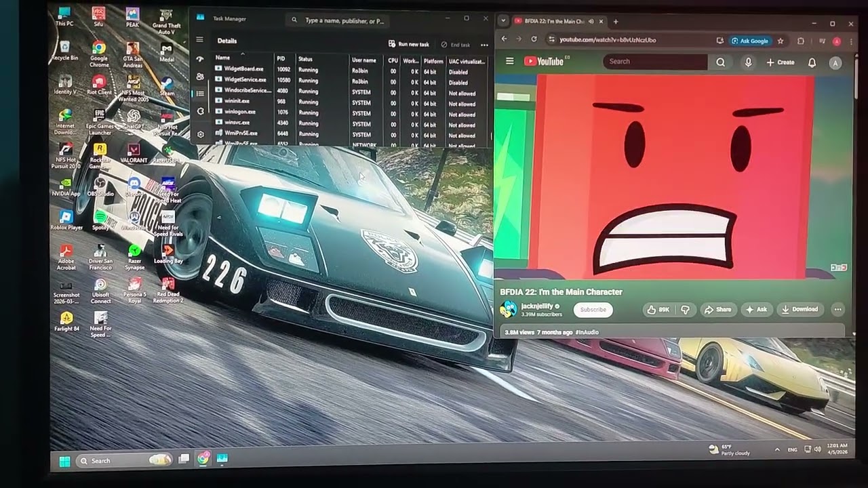Open more actions ellipsis under video
Image resolution: width=868 pixels, height=488 pixels.
tap(838, 310)
